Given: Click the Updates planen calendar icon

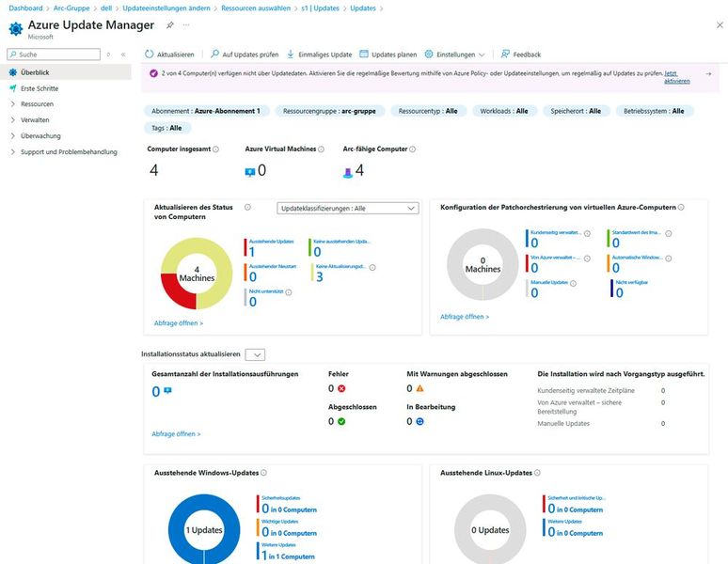Looking at the screenshot, I should 364,54.
